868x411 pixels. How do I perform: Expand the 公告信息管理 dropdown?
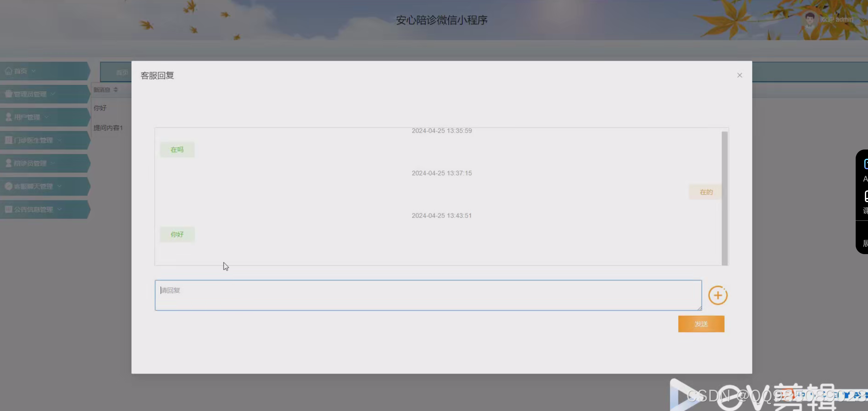pos(60,209)
